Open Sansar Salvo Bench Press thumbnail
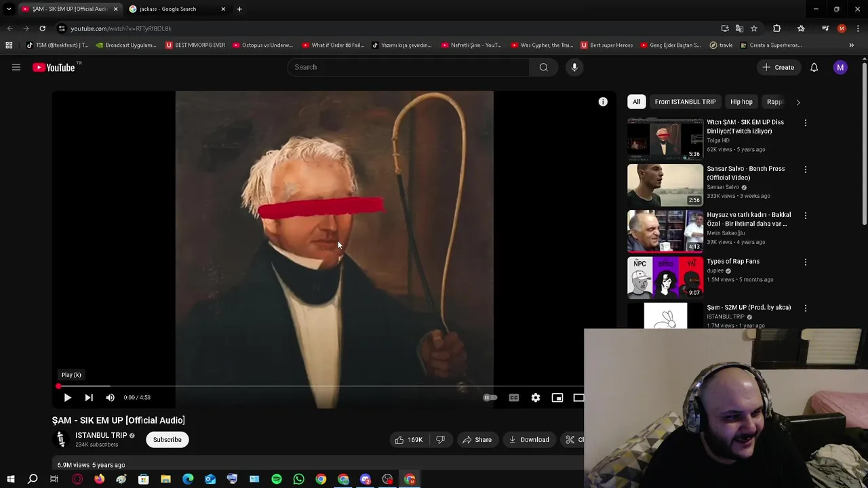This screenshot has height=488, width=868. [665, 185]
